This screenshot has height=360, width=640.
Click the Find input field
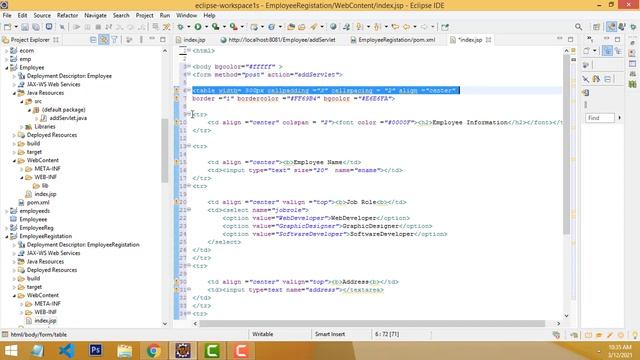[x=600, y=118]
